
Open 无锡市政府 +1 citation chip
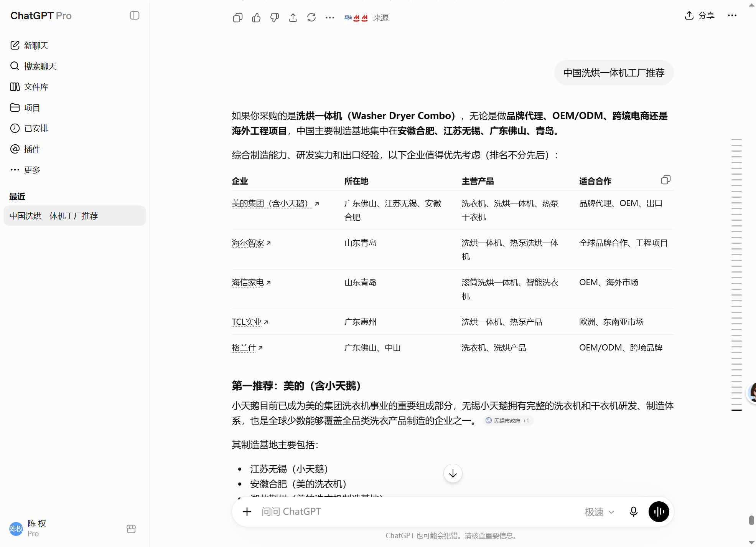508,421
